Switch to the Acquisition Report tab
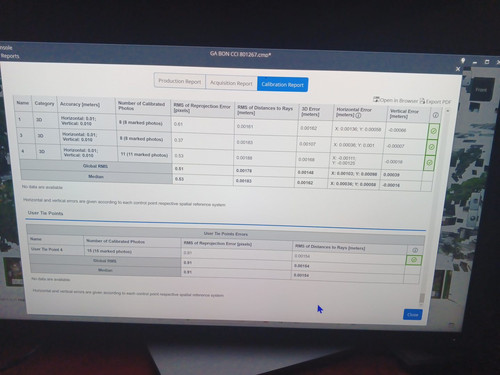 pyautogui.click(x=231, y=83)
